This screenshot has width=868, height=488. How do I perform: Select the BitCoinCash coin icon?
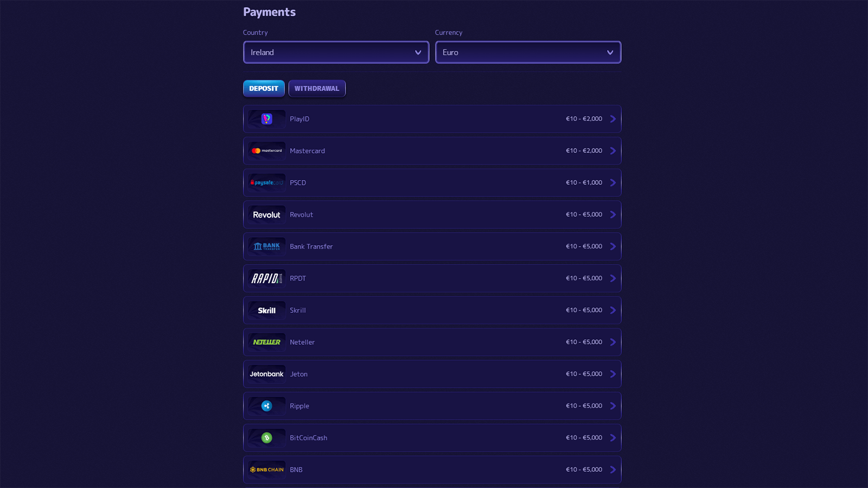266,438
